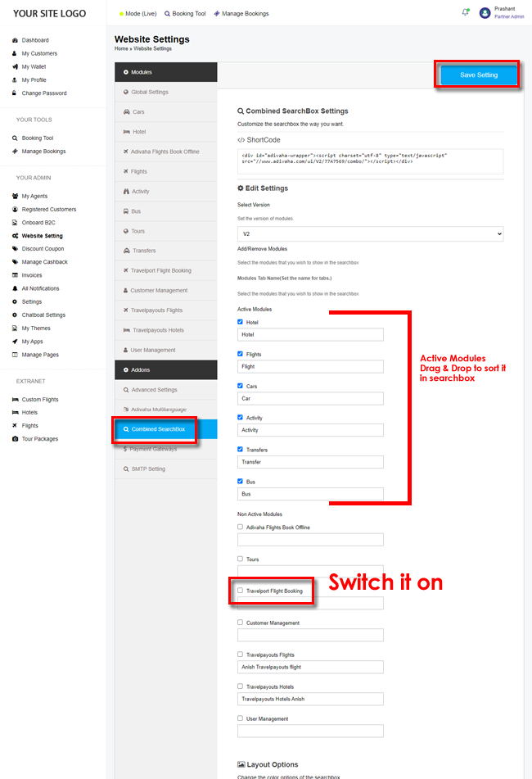
Task: Click the Change Password lock icon
Action: 15,93
